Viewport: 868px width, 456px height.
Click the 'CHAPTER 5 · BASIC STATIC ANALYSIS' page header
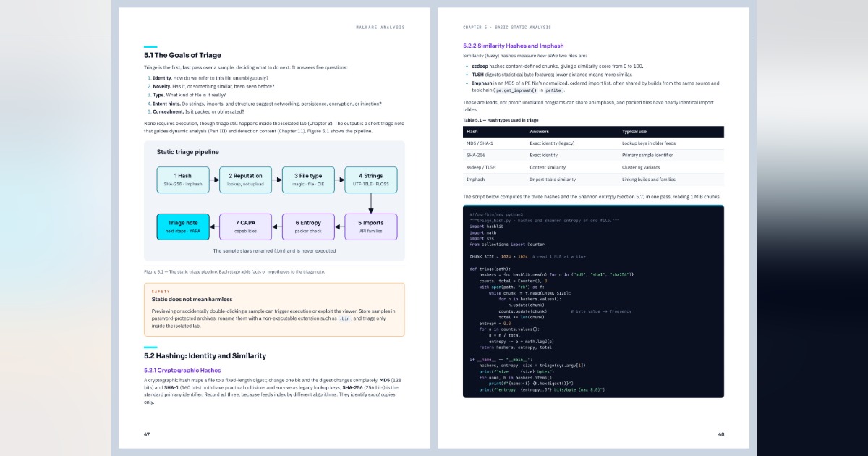(x=507, y=28)
